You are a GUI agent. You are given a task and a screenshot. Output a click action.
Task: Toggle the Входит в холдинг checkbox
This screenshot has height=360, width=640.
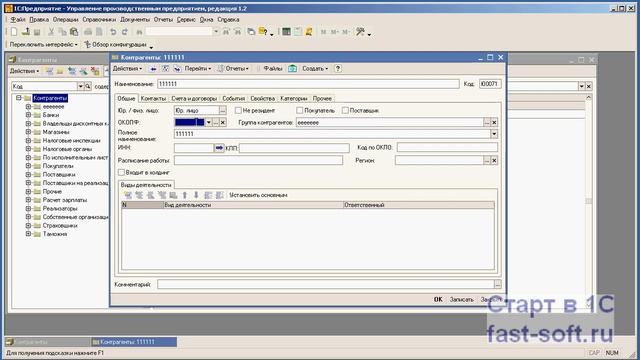121,173
